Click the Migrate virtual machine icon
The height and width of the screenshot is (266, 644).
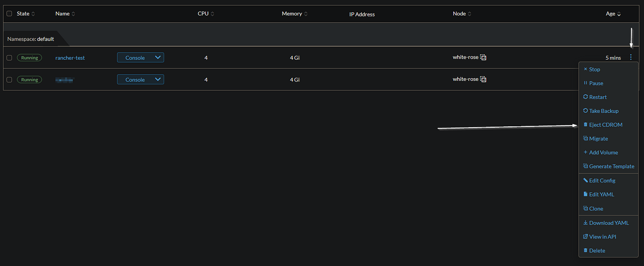585,138
